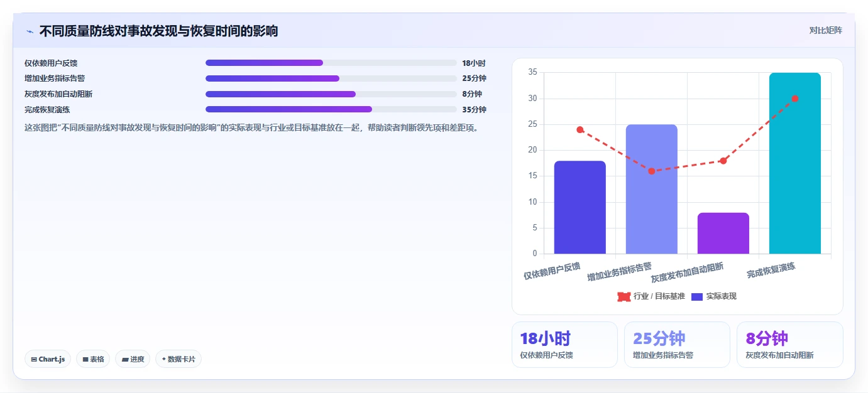Image resolution: width=868 pixels, height=393 pixels.
Task: Click the 仅依赖用户反馈 chart bar
Action: 580,207
